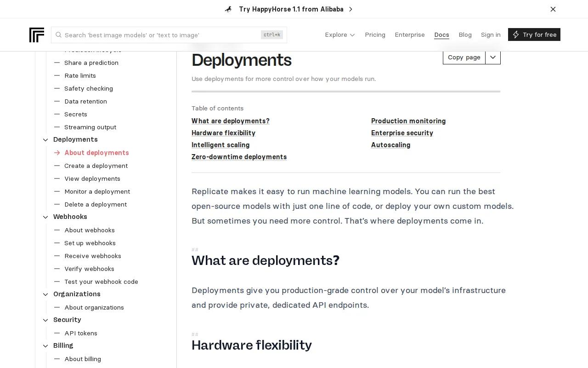Open Secrets in sidebar
The height and width of the screenshot is (368, 588).
(76, 114)
